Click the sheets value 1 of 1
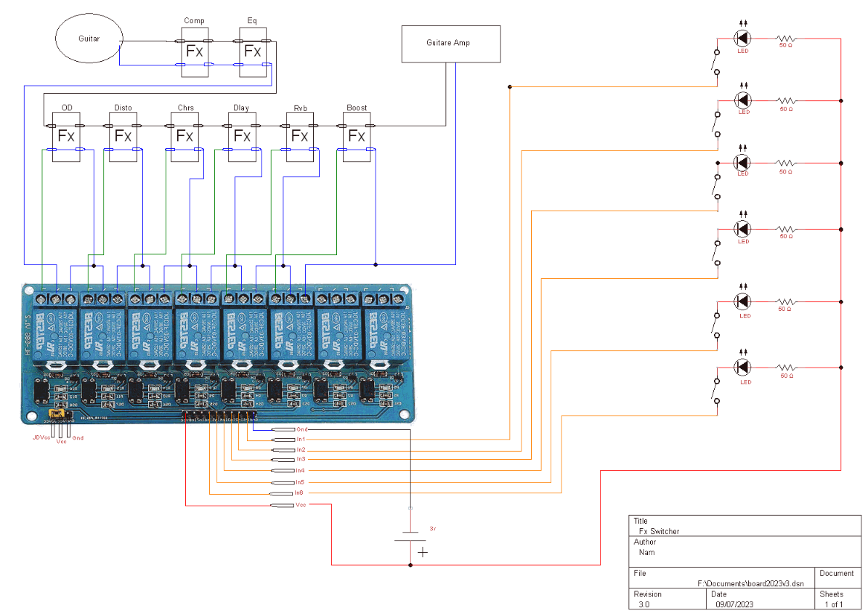The height and width of the screenshot is (616, 868). [x=834, y=604]
